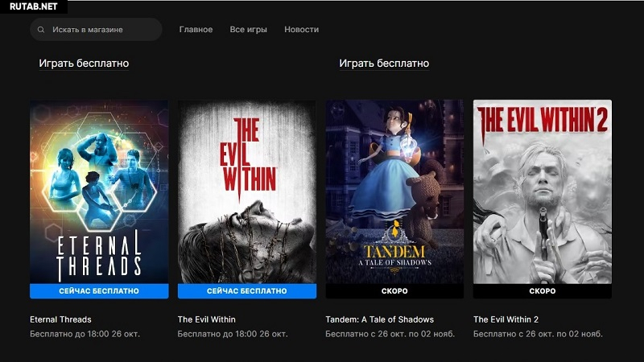Click "Сейчас бесплатно" banner under The Evil Within
Screen dimensions: 644x362
click(247, 291)
